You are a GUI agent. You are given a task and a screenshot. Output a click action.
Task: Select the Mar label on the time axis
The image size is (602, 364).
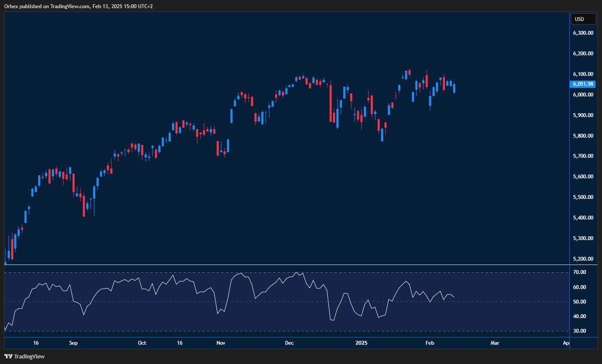tap(495, 343)
